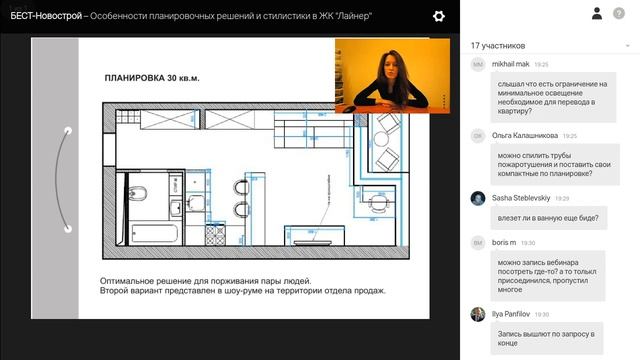640x360 pixels.
Task: Select the presenter webcam video
Action: coord(393,76)
